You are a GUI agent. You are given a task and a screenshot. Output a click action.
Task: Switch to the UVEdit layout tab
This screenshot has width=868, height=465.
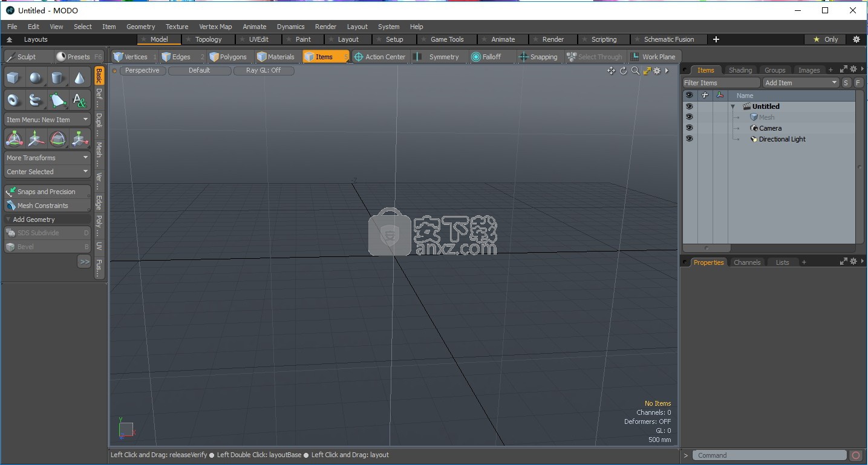pos(259,39)
